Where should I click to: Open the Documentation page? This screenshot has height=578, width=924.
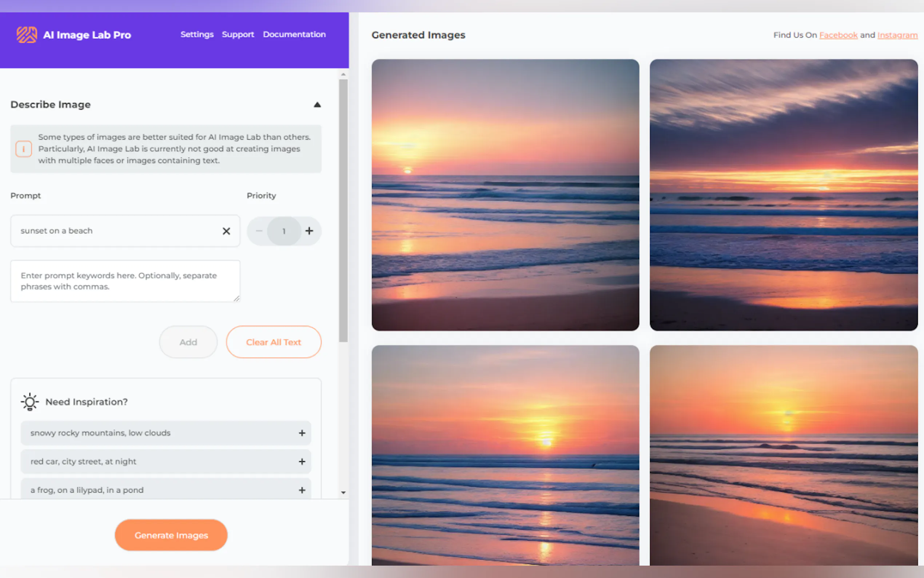tap(294, 35)
